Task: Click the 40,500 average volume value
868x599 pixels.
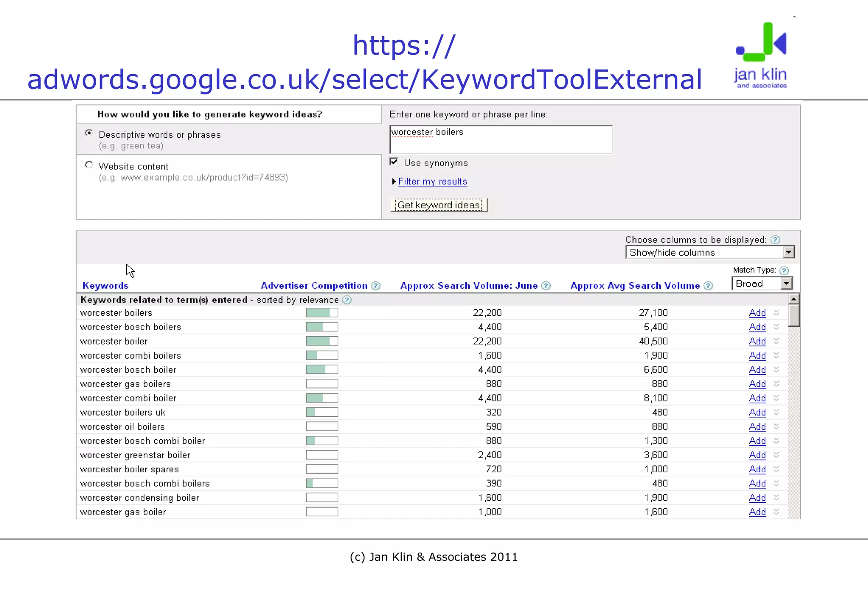Action: (x=653, y=341)
